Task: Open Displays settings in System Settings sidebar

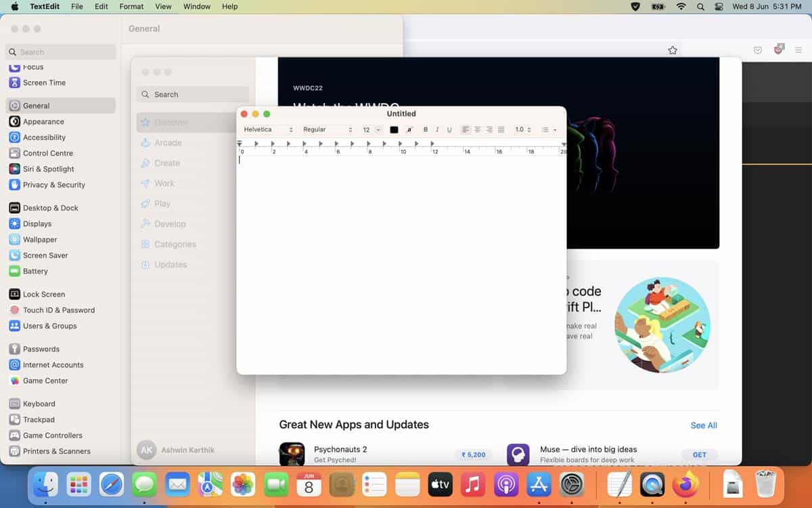Action: click(39, 224)
